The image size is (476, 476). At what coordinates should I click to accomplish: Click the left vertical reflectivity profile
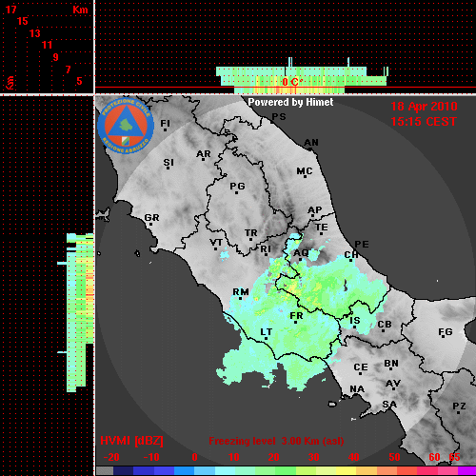pos(75,312)
